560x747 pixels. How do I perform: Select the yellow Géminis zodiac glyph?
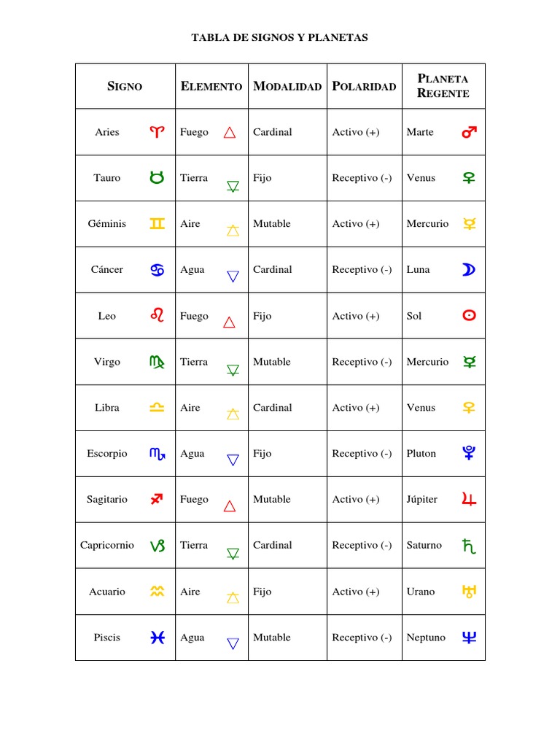(x=157, y=224)
